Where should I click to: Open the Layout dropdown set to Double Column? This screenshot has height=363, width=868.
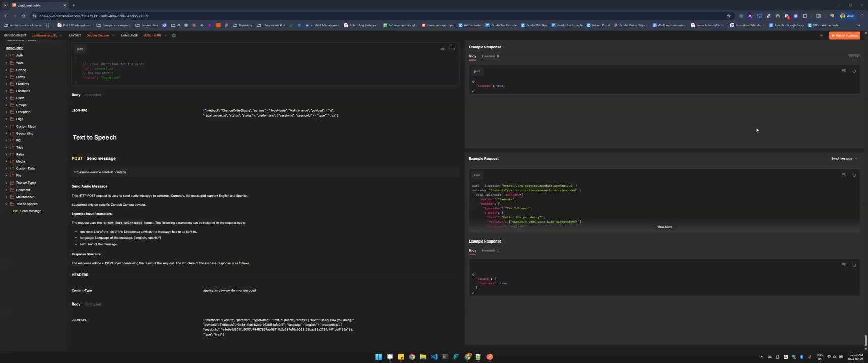pos(100,36)
